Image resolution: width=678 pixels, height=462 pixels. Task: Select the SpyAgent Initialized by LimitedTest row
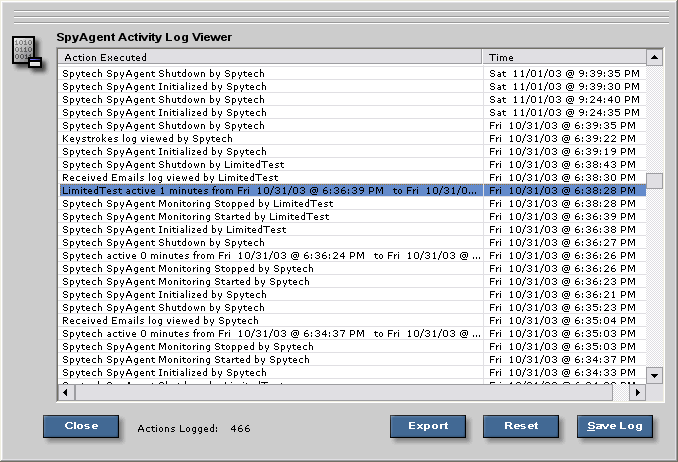pos(352,229)
